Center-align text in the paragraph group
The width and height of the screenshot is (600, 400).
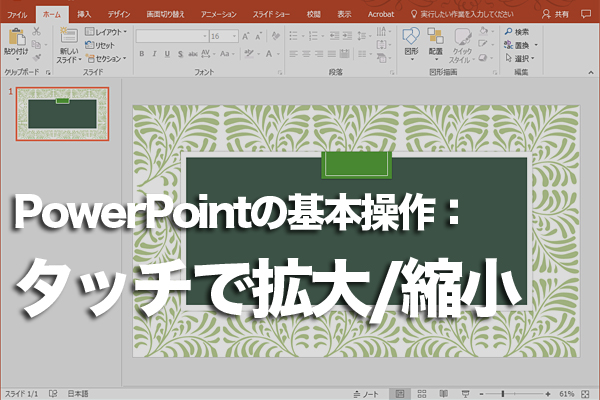click(306, 54)
